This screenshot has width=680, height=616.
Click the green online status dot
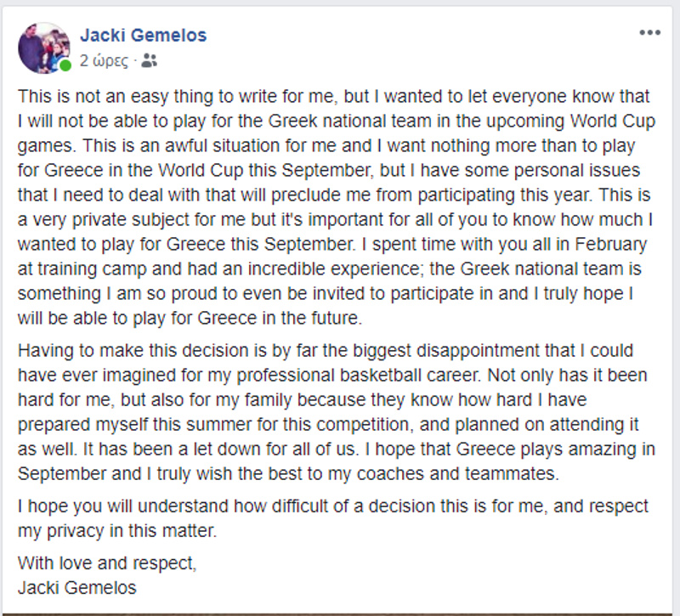pos(65,65)
